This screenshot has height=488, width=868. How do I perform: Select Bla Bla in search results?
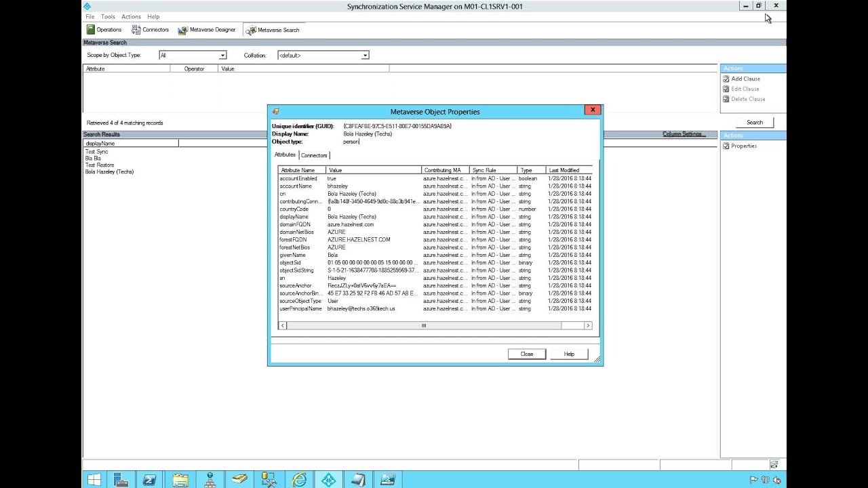tap(93, 159)
